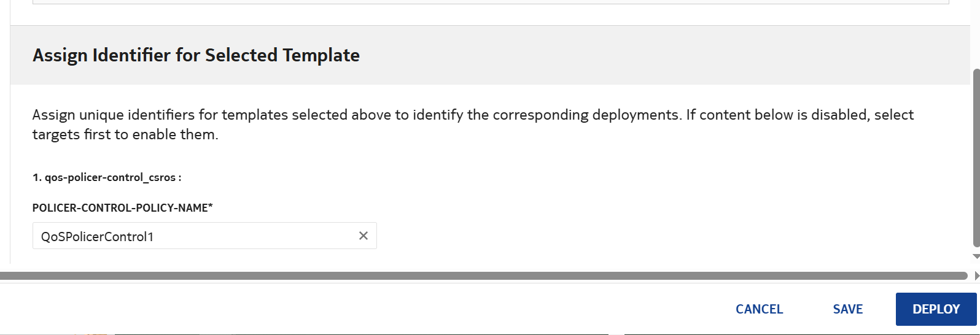This screenshot has width=980, height=335.
Task: Click blank footer area left of CANCEL
Action: tap(368, 309)
